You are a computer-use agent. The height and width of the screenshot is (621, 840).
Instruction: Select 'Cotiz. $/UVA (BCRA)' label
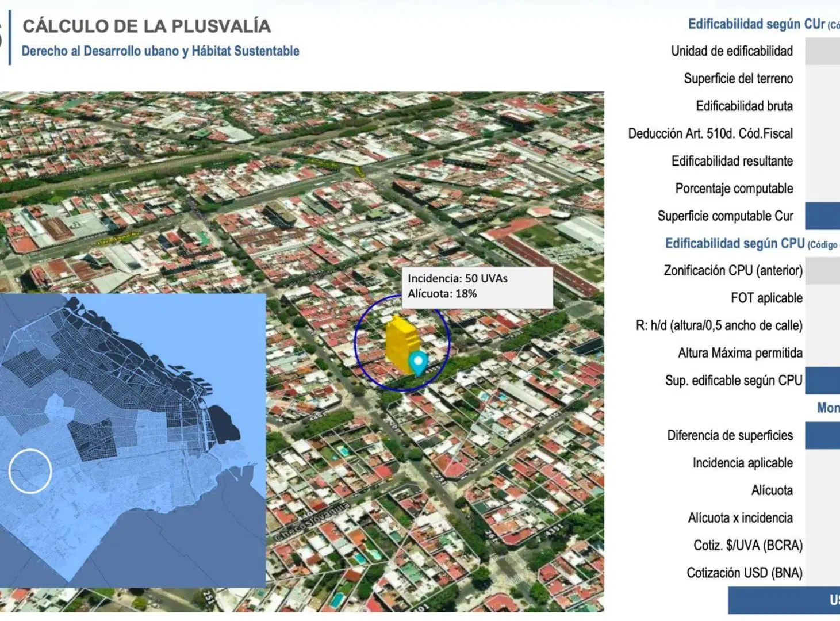(747, 546)
